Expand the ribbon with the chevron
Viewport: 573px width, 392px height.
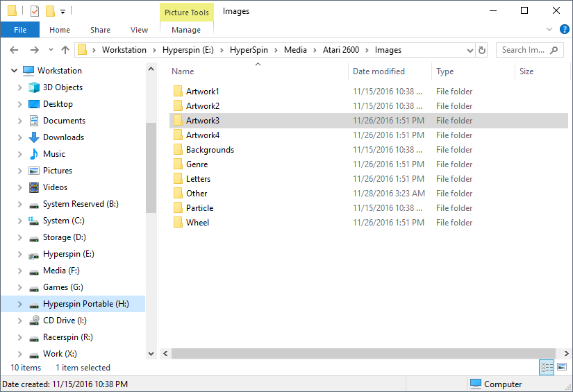point(549,30)
